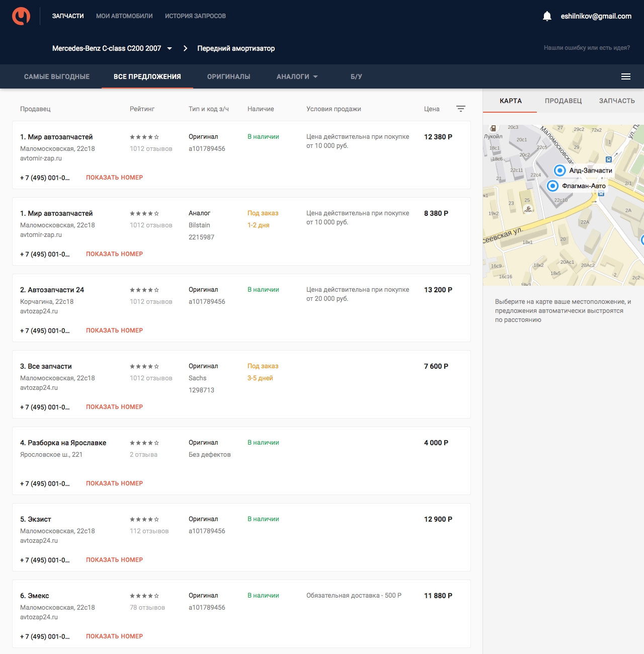Open the column filter sort icon
The image size is (644, 654).
pyautogui.click(x=461, y=109)
